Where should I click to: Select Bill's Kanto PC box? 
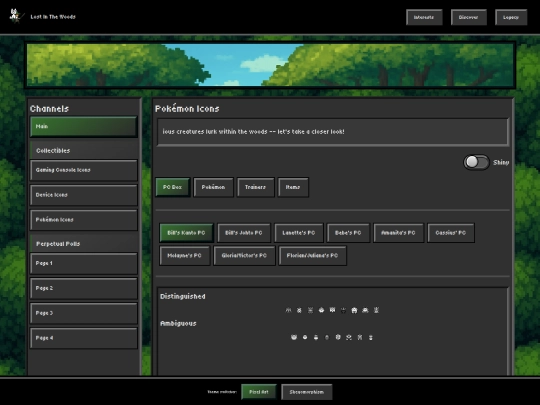coord(186,233)
